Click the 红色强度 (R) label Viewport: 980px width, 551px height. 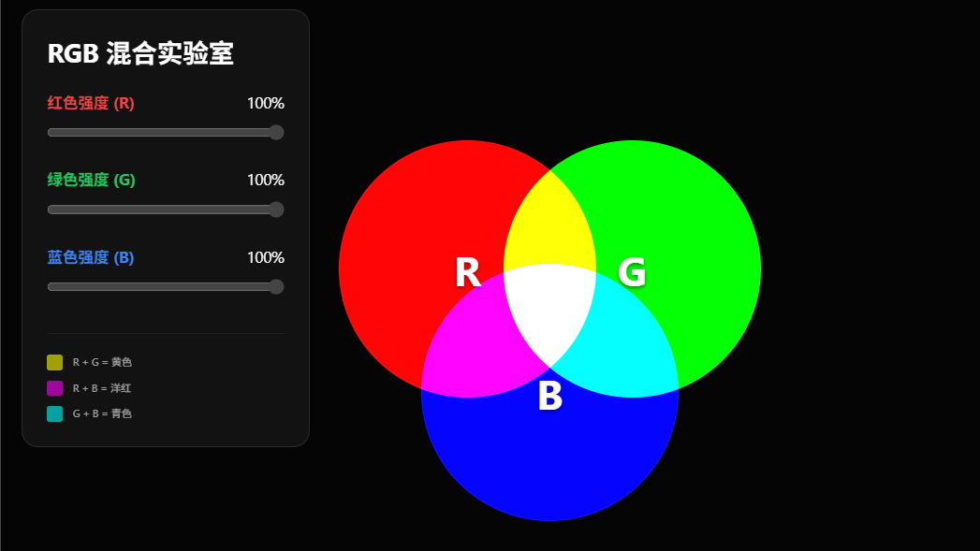tap(91, 103)
